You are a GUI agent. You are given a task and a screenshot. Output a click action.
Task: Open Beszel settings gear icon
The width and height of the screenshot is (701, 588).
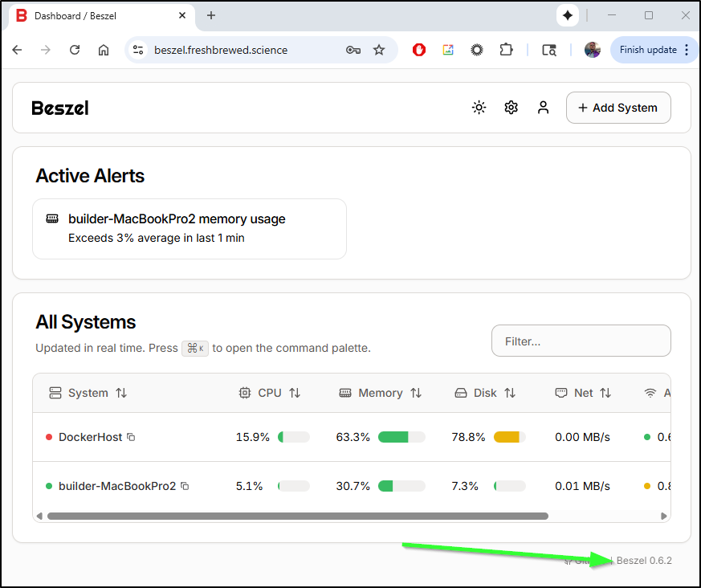pos(511,108)
